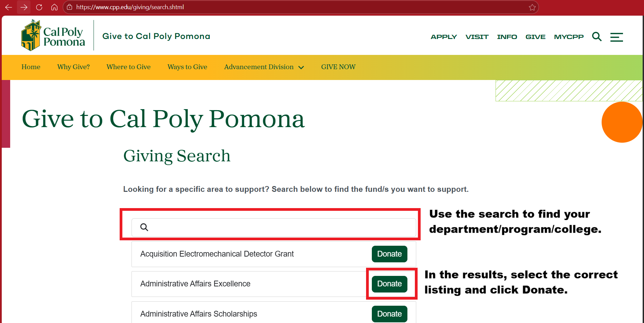Donate to Administrative Affairs Scholarships
The width and height of the screenshot is (644, 323).
point(389,314)
